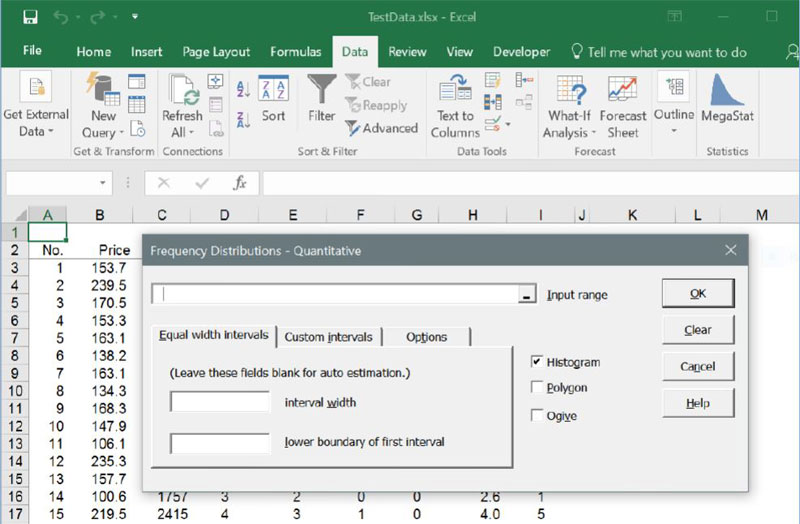Image resolution: width=800 pixels, height=524 pixels.
Task: Enable the Polygon checkbox
Action: pos(536,387)
